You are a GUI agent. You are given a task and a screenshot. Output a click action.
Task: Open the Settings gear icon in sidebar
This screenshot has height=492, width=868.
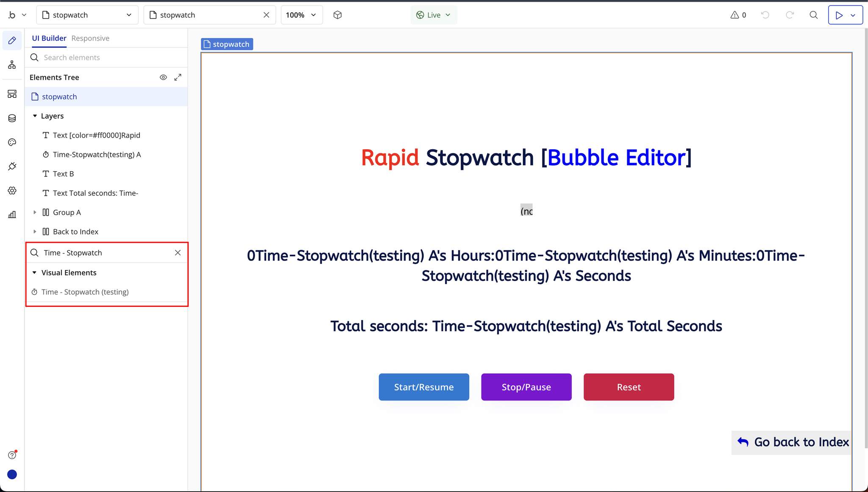pyautogui.click(x=12, y=191)
